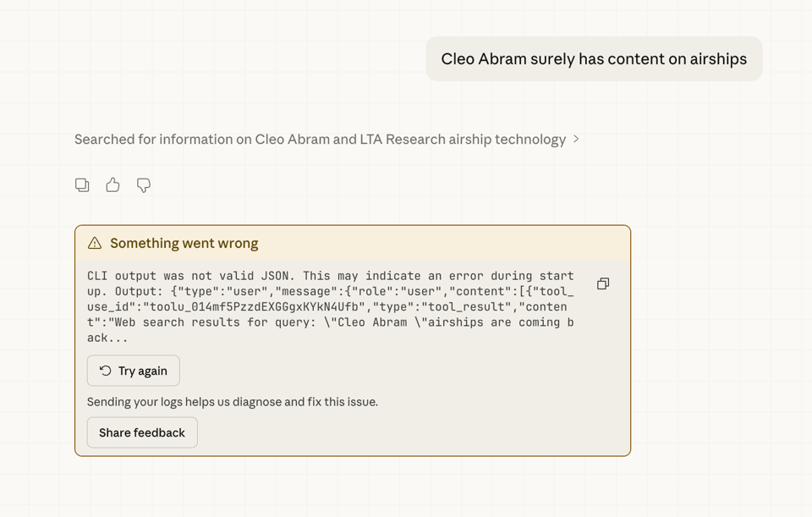812x517 pixels.
Task: Select the "Cleo Abram surely has content" message bubble
Action: (594, 59)
